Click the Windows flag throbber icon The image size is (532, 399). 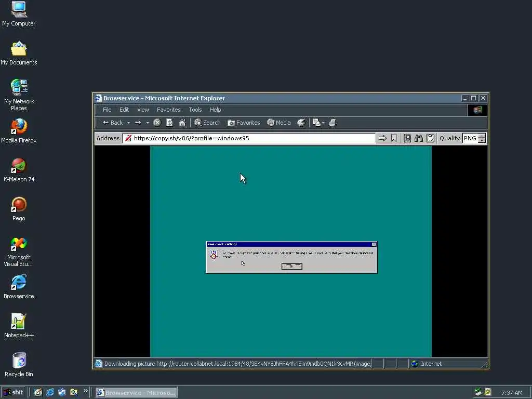[x=477, y=110]
